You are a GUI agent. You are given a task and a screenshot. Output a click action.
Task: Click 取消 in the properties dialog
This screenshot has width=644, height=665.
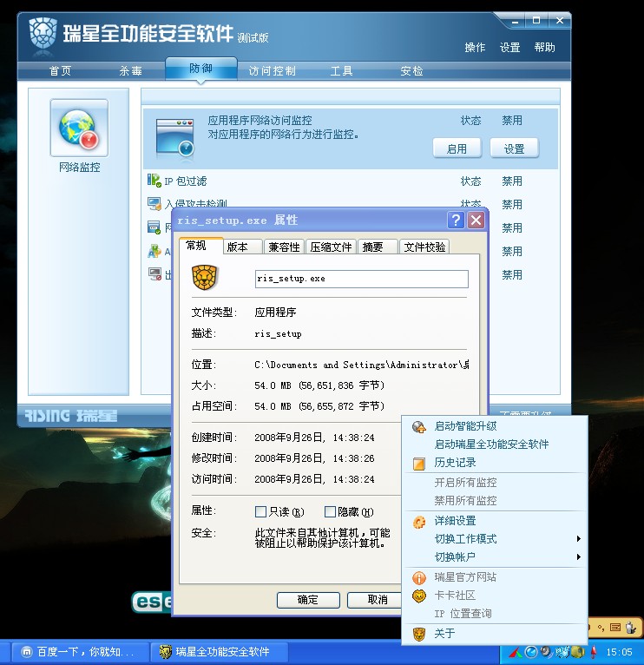click(374, 600)
